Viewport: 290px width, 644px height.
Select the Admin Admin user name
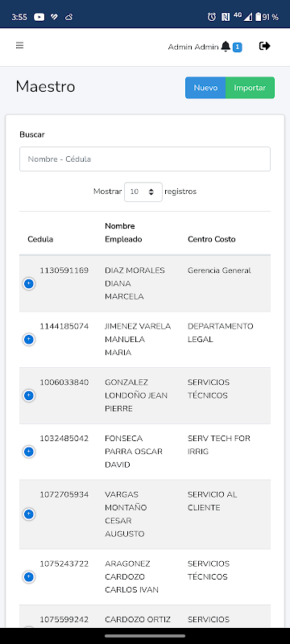pos(193,47)
